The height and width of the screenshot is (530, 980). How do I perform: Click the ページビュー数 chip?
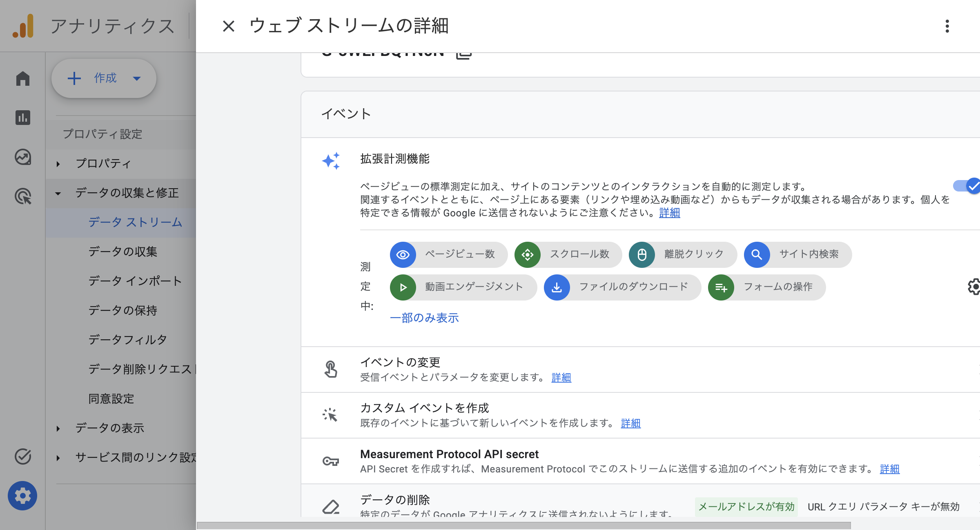coord(449,255)
